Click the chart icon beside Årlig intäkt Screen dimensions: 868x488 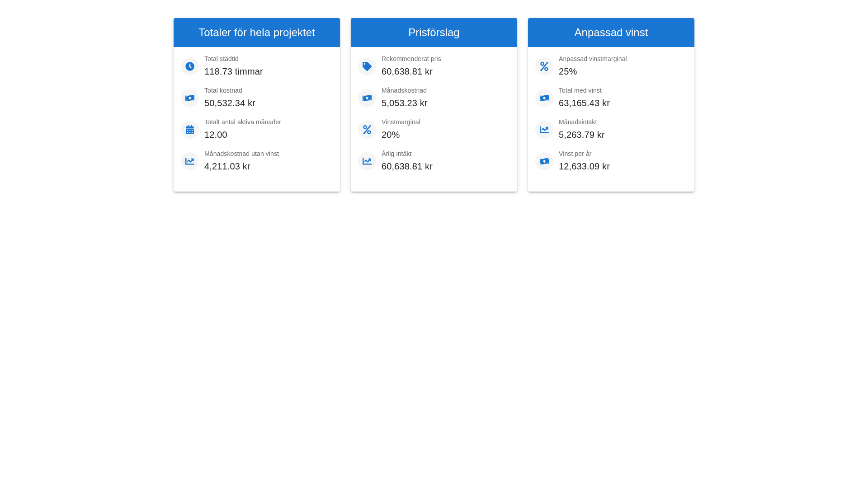pos(367,161)
